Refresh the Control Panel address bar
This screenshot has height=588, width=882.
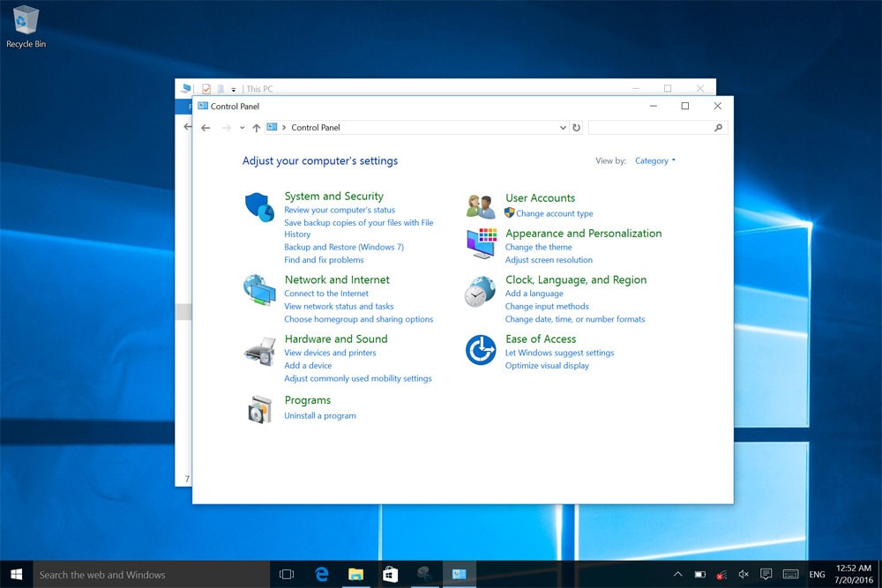point(577,128)
